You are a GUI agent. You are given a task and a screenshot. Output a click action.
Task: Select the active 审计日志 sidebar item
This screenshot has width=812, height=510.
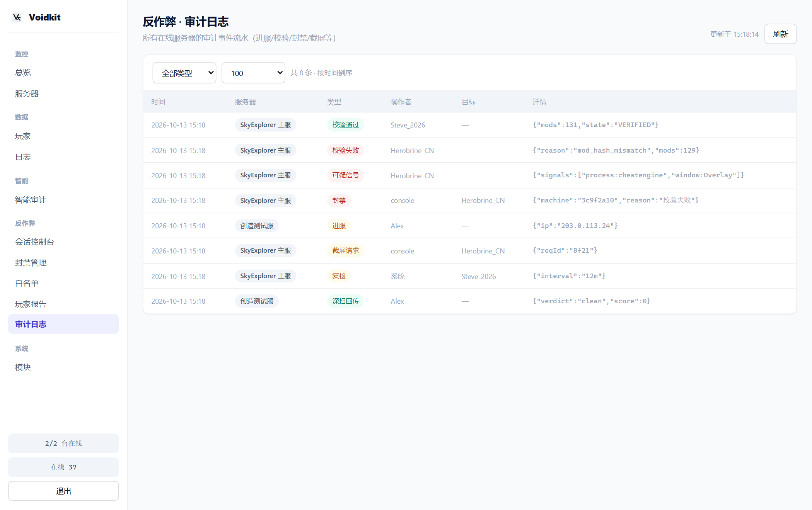click(63, 324)
